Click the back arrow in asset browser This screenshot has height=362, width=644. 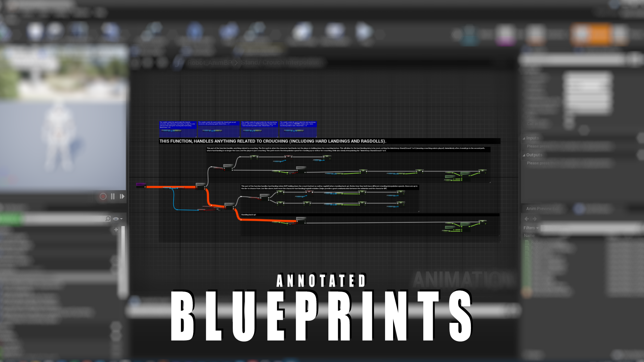(x=527, y=219)
